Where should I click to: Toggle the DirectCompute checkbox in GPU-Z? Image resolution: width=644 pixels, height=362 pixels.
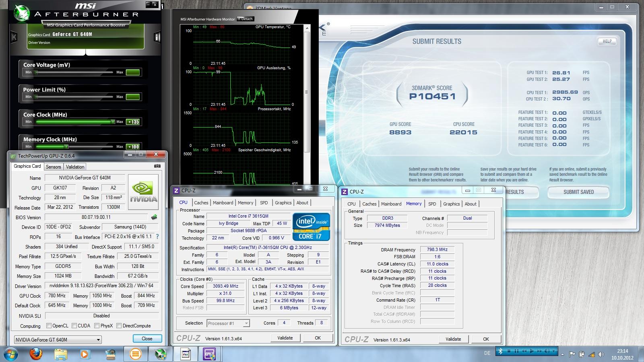click(119, 326)
